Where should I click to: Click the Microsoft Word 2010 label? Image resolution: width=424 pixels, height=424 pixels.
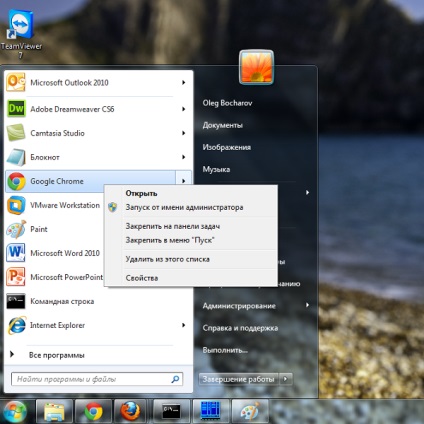pyautogui.click(x=65, y=253)
